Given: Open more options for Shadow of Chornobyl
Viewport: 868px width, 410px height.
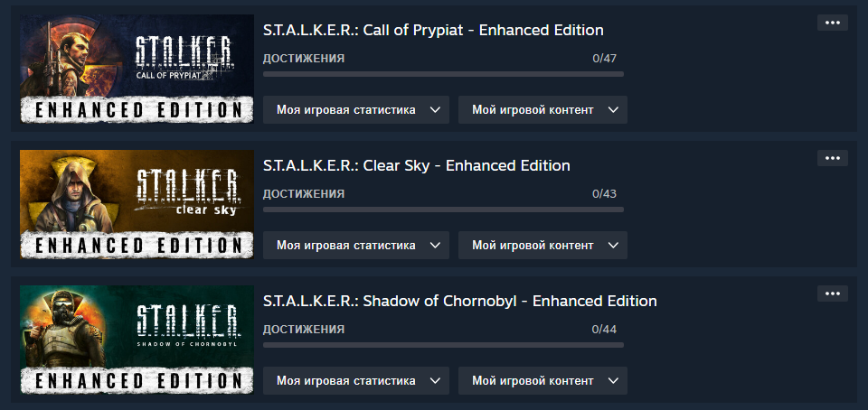Looking at the screenshot, I should pyautogui.click(x=832, y=294).
